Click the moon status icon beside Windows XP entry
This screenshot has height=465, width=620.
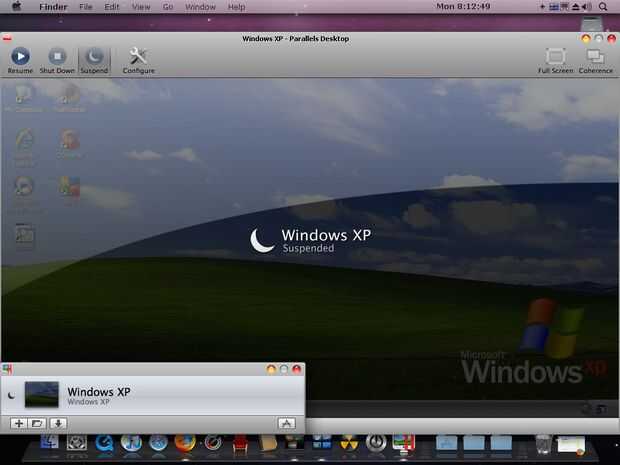coord(11,395)
